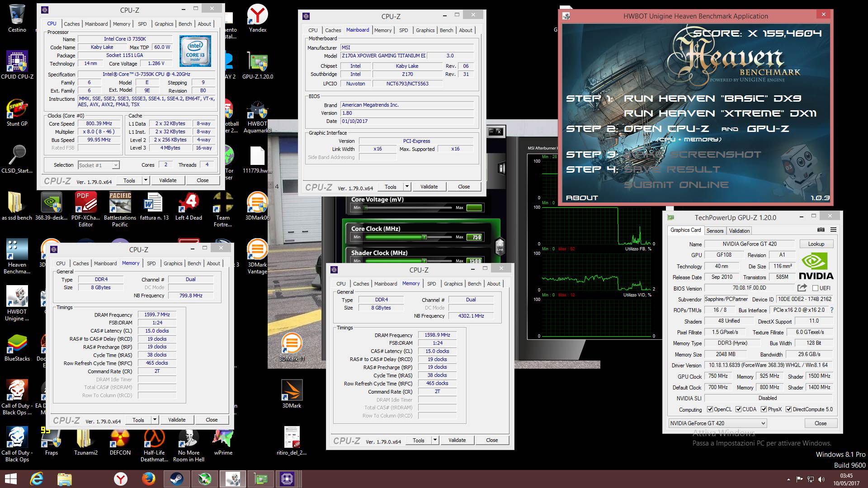The width and height of the screenshot is (868, 488).
Task: Open Validation tab in GPU-Z
Action: point(739,230)
